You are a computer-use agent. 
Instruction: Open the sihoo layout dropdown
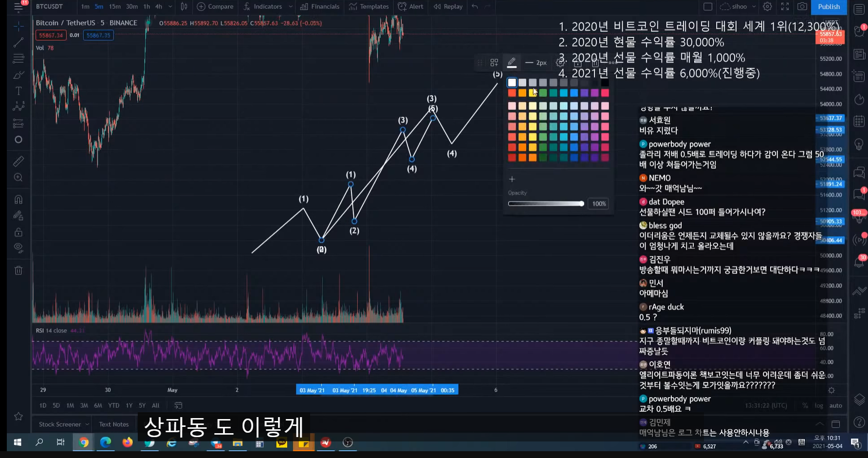738,7
